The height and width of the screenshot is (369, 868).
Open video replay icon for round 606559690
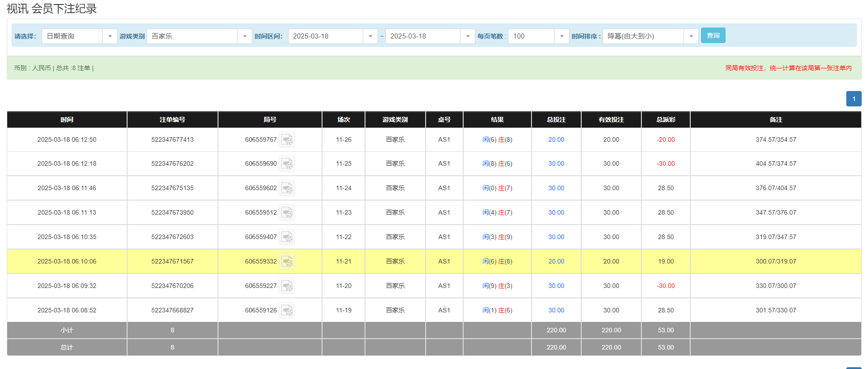pyautogui.click(x=287, y=164)
